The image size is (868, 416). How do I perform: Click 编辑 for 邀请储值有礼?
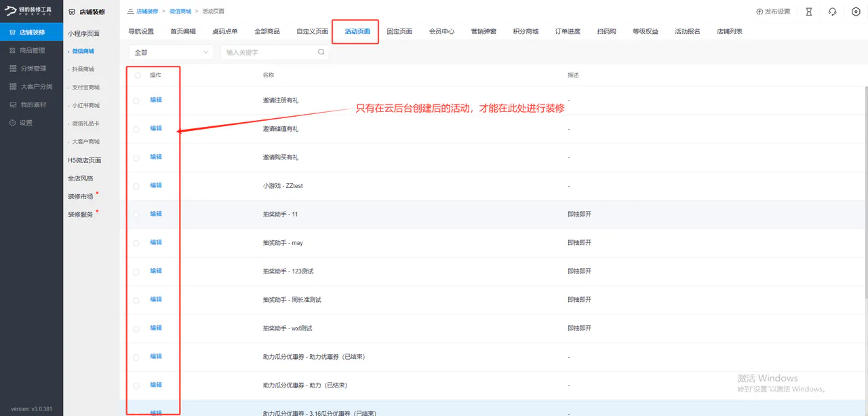coord(156,128)
